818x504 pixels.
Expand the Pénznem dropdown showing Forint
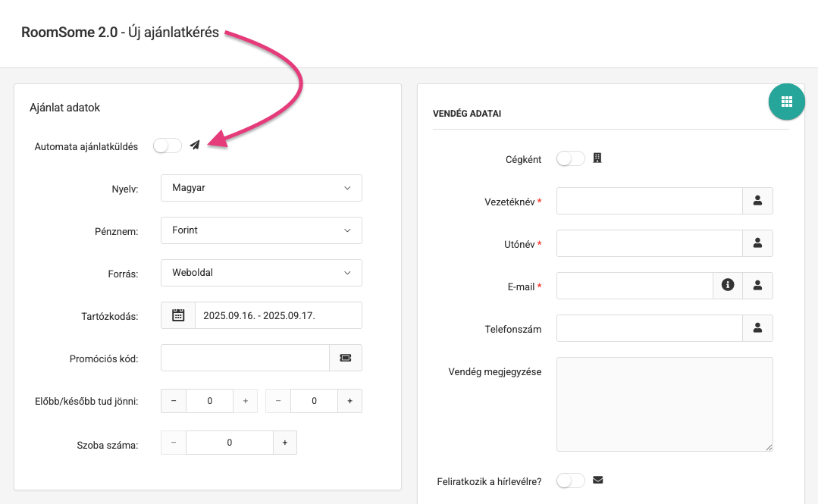(261, 230)
